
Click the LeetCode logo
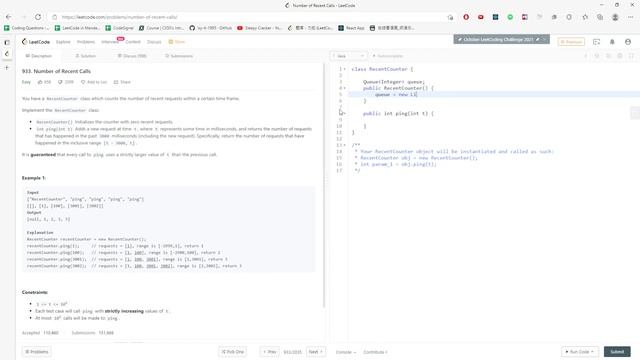(36, 42)
